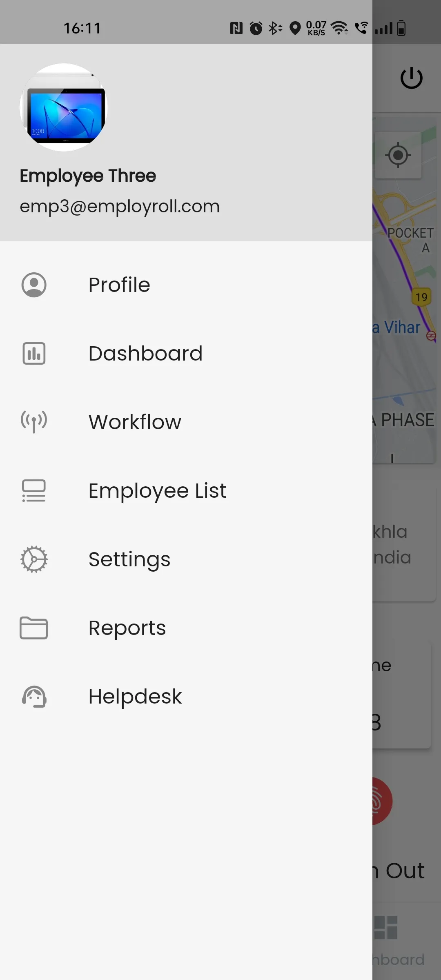Tap the location pin status icon
The width and height of the screenshot is (441, 980).
point(295,28)
